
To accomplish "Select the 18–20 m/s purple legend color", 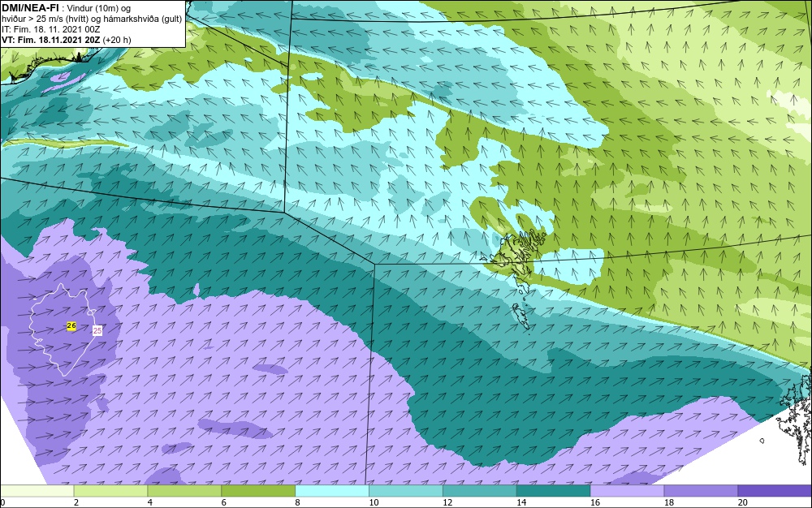I will pos(701,491).
